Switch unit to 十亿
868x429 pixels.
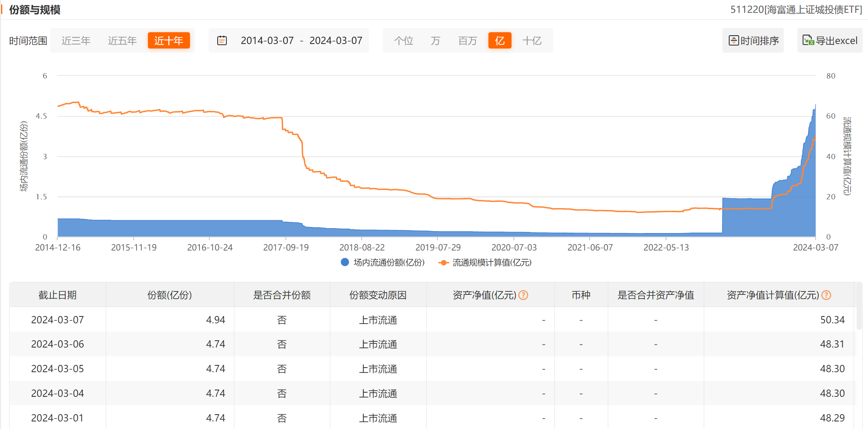click(532, 41)
